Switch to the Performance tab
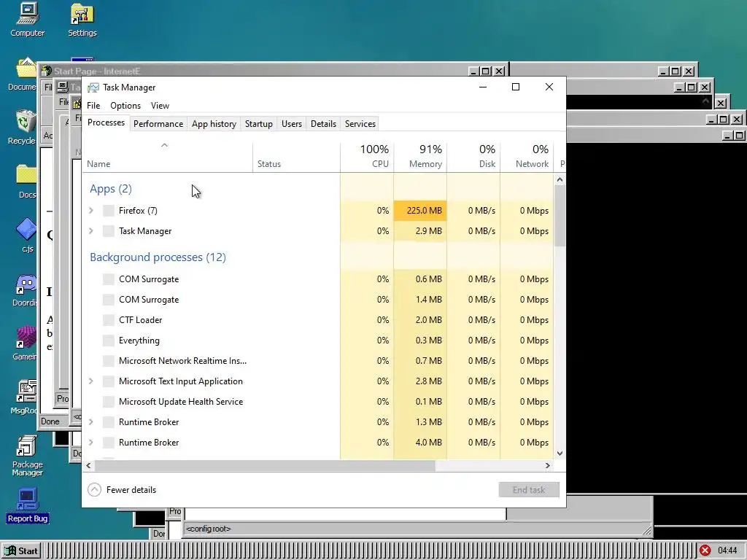 158,124
